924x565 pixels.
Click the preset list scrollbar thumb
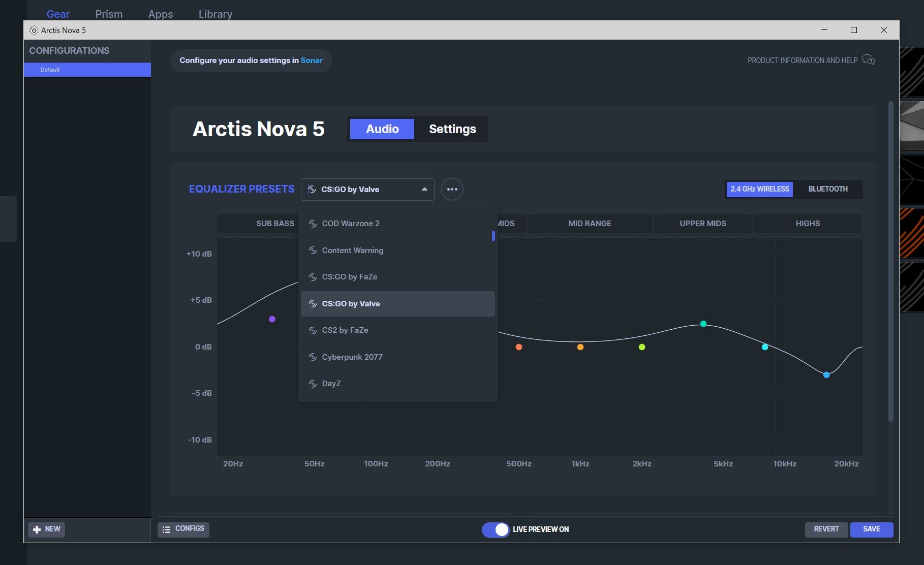(493, 236)
